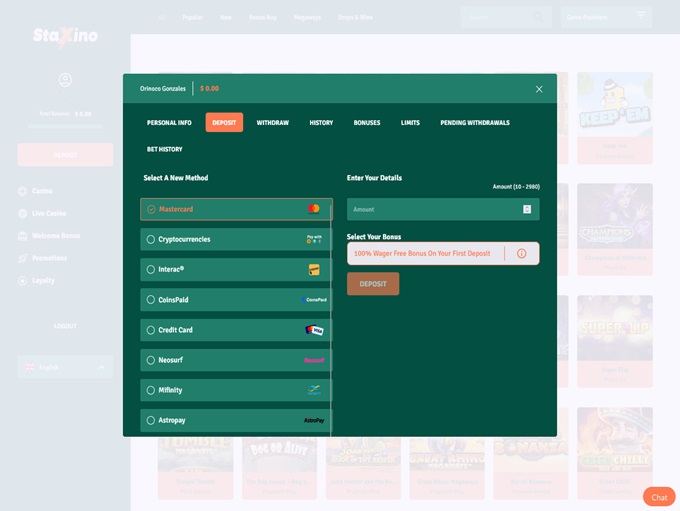
Task: Switch to the Withdraw tab
Action: pyautogui.click(x=272, y=123)
